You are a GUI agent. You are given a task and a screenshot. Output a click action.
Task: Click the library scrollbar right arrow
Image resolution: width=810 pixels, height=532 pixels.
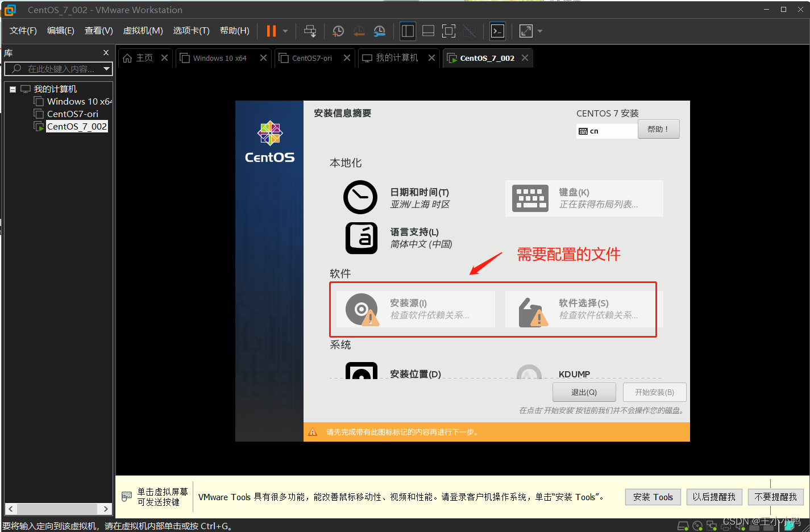tap(106, 509)
